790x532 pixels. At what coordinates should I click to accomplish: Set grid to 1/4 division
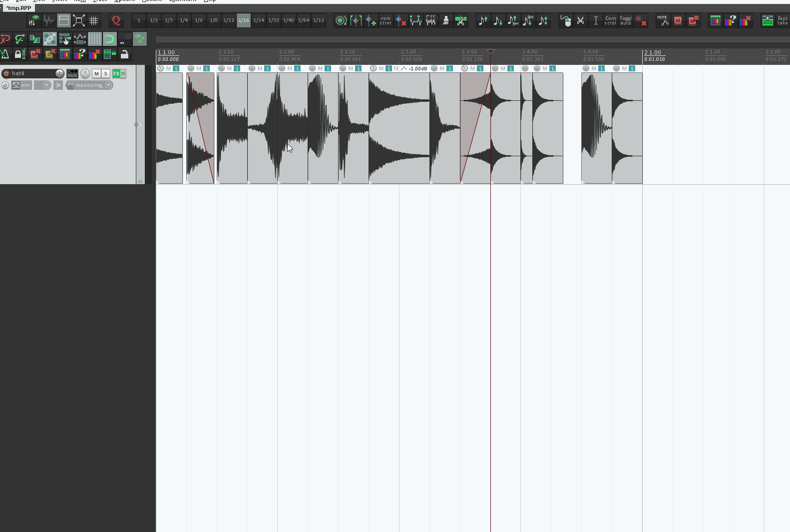click(x=184, y=20)
